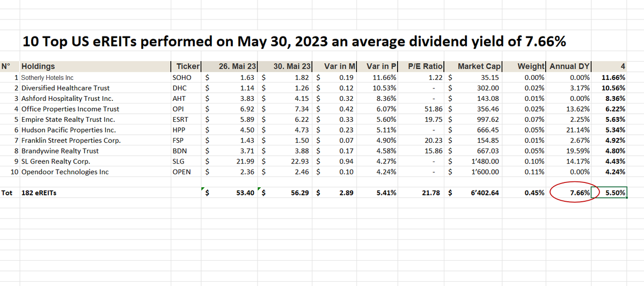Select SOHO's '35.15' market cap cell
This screenshot has height=286, width=644.
click(474, 77)
